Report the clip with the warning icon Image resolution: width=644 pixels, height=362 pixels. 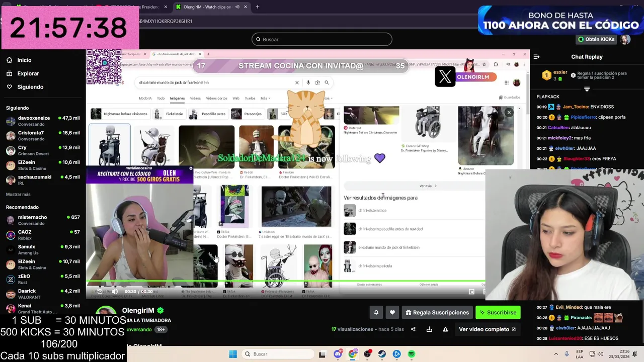445,329
